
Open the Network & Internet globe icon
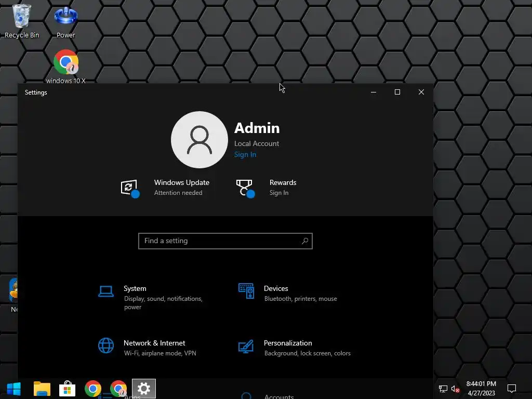[x=106, y=345]
